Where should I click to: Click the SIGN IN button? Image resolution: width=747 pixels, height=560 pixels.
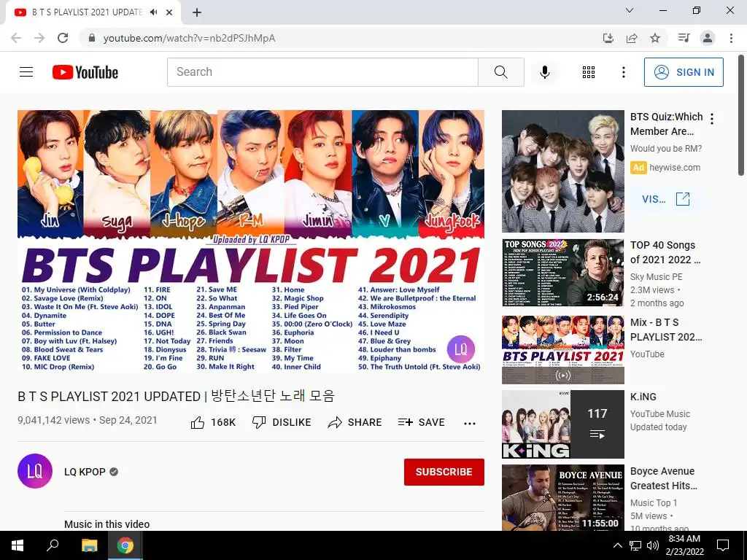pos(684,72)
